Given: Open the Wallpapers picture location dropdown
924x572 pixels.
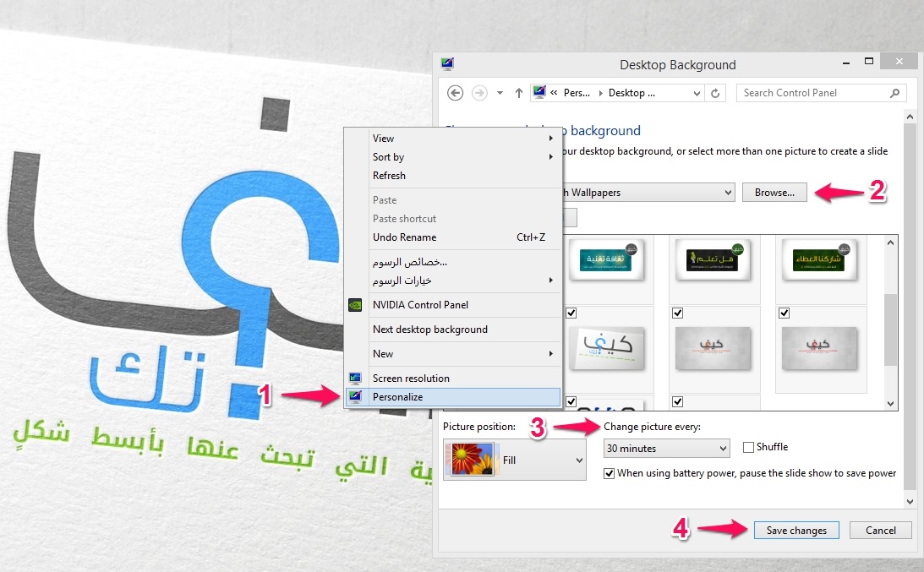Looking at the screenshot, I should coord(728,193).
